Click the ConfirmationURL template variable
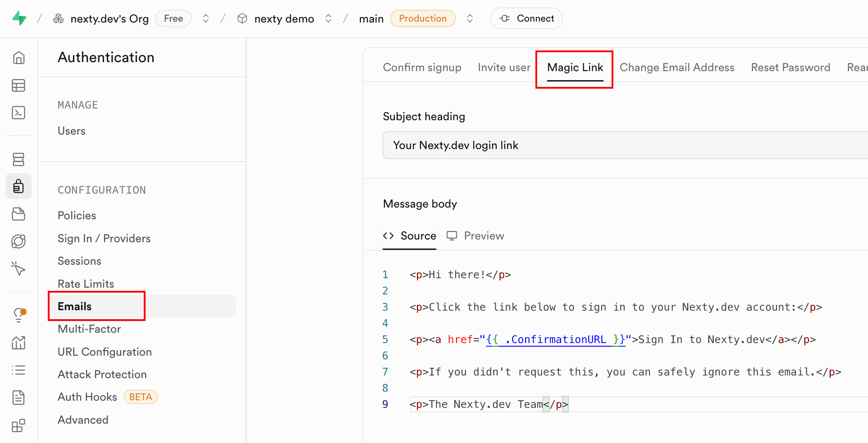868x443 pixels. [x=556, y=339]
